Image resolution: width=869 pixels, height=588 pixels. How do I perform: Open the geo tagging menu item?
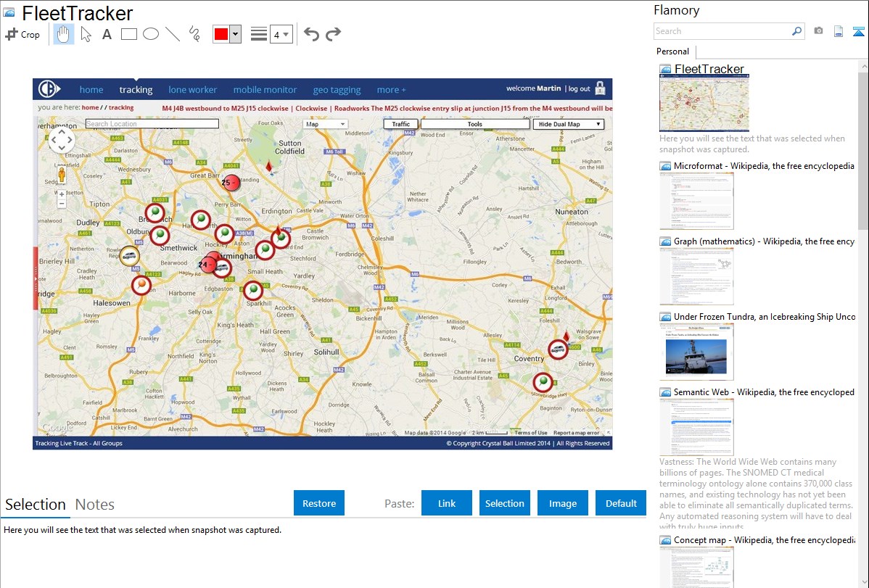click(x=337, y=90)
